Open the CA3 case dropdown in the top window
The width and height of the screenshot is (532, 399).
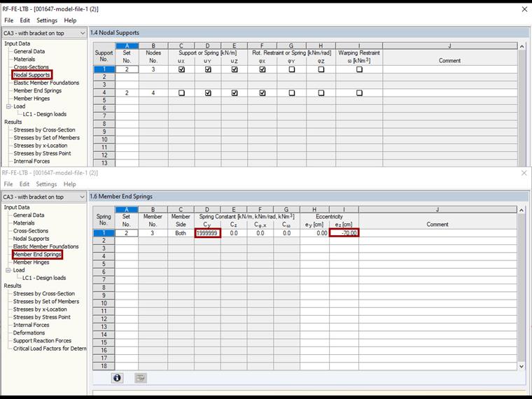point(44,33)
